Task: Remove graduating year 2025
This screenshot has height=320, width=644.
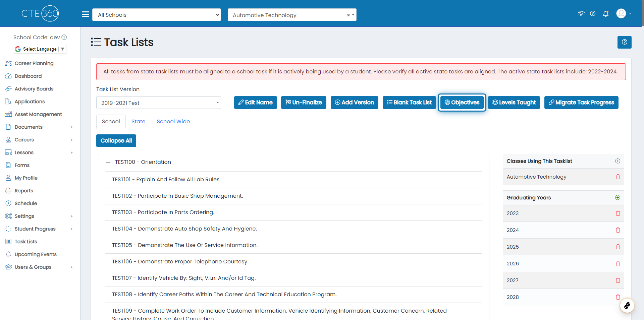Action: [618, 247]
